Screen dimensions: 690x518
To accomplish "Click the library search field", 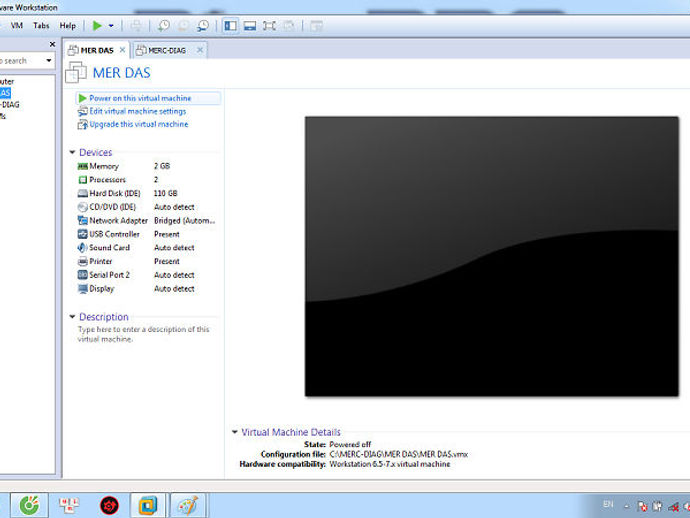I will 21,61.
